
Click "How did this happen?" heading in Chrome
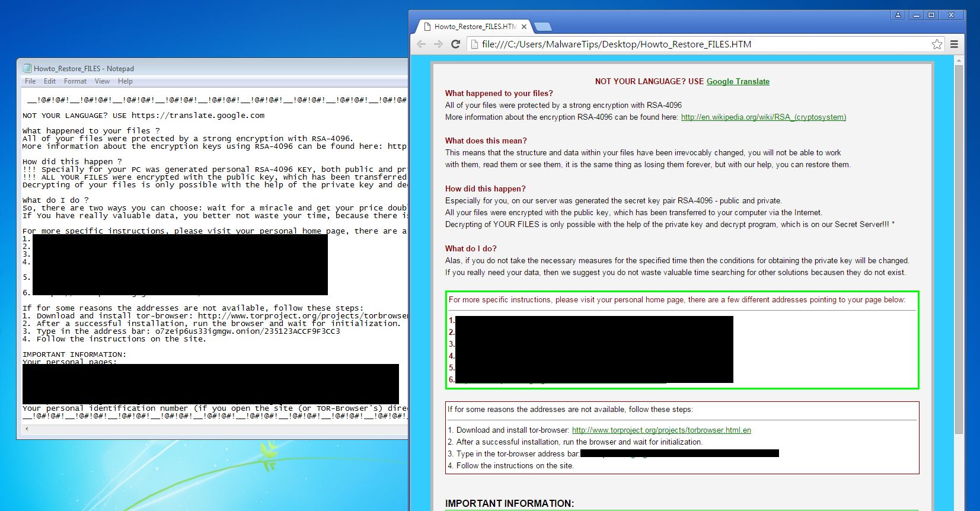point(486,189)
